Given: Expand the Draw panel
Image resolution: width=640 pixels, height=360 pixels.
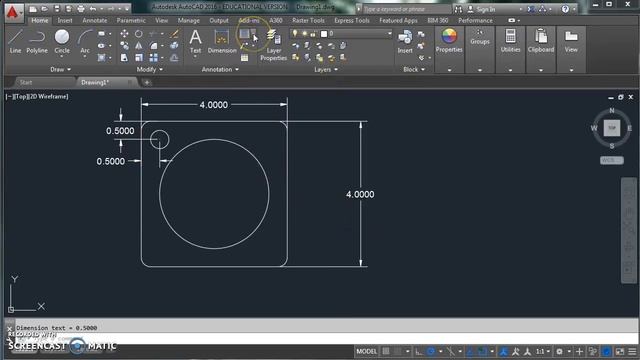Looking at the screenshot, I should pos(60,69).
